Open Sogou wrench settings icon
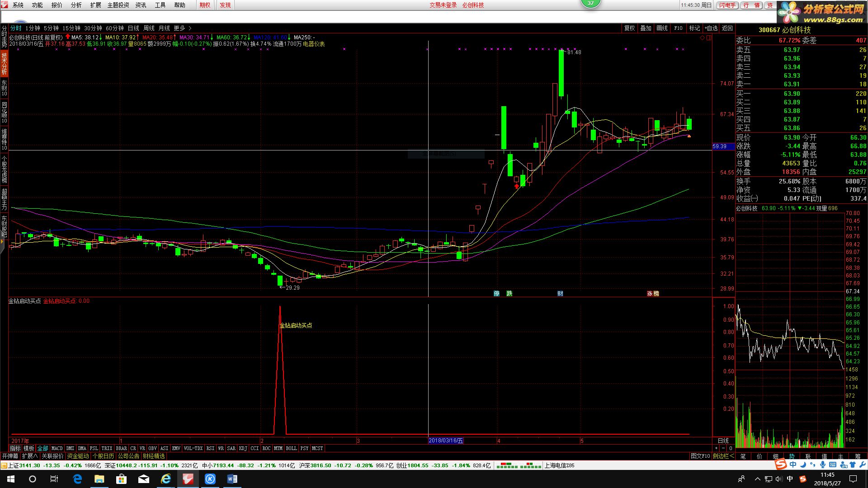Screen dimensions: 868x488 (863, 465)
